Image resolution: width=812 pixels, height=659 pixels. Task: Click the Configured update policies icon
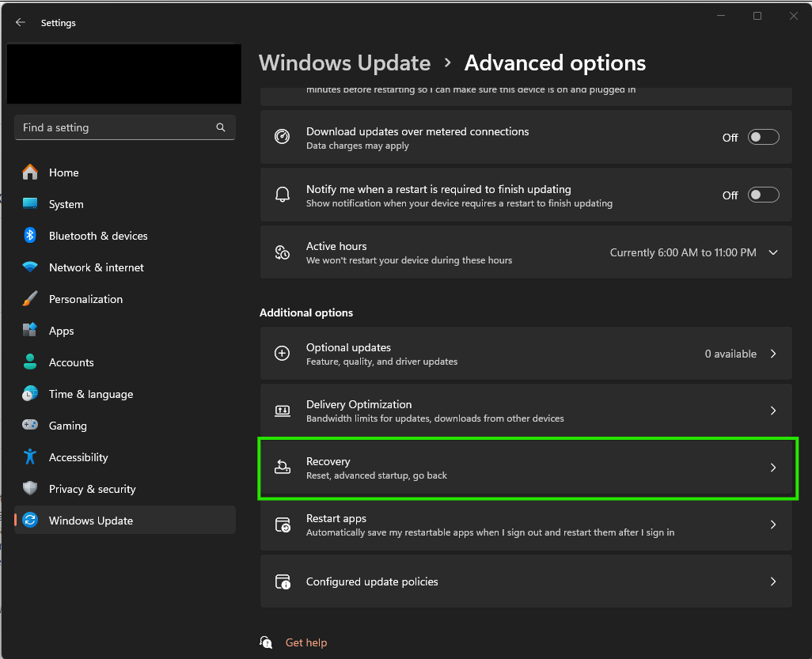point(283,582)
